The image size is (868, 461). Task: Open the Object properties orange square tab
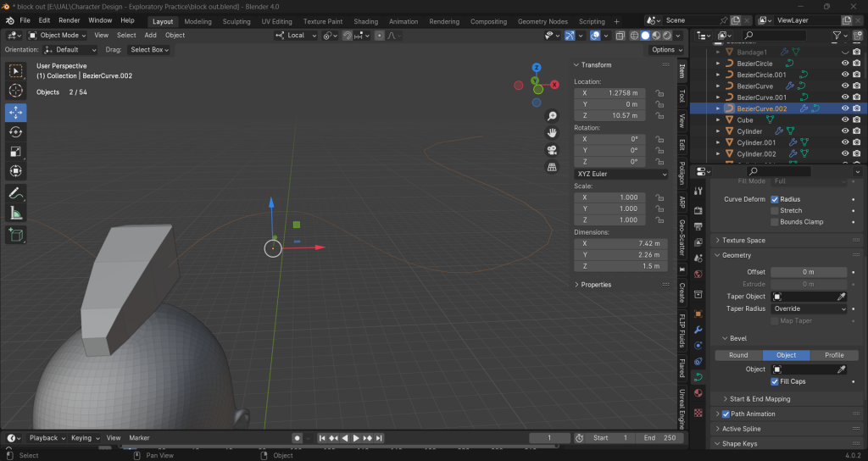click(x=698, y=314)
